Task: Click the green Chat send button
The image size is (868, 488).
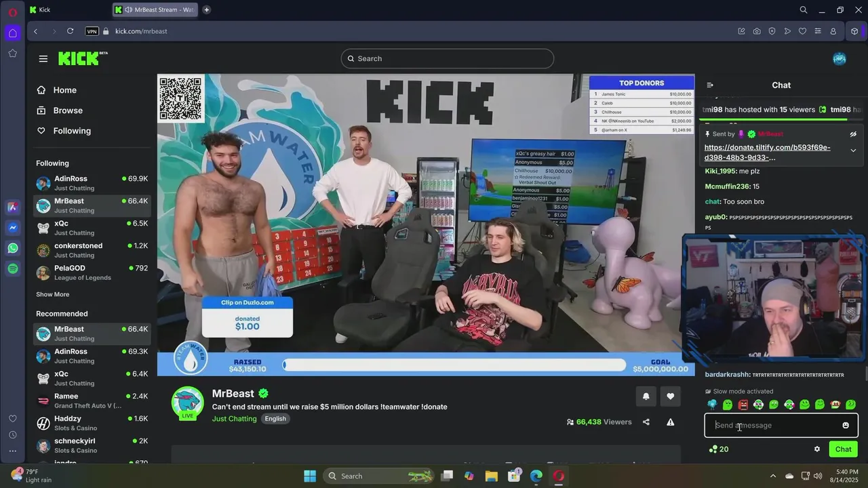Action: (x=844, y=449)
